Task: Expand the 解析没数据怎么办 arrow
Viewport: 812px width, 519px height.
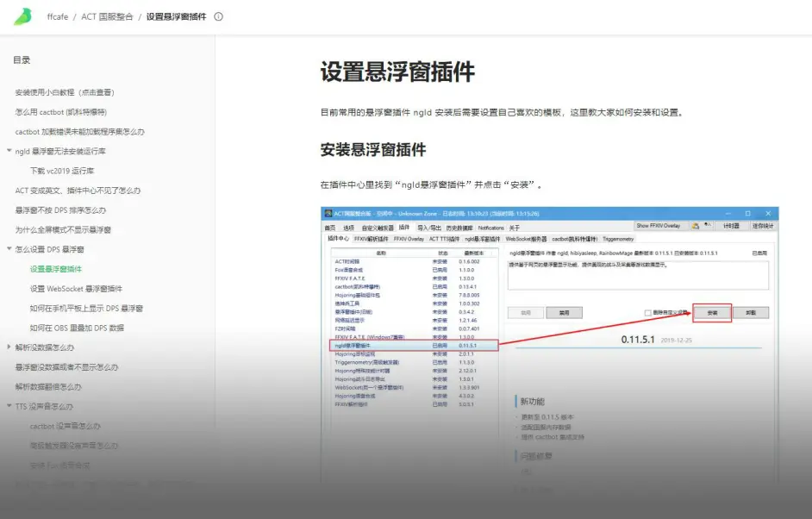Action: tap(9, 347)
